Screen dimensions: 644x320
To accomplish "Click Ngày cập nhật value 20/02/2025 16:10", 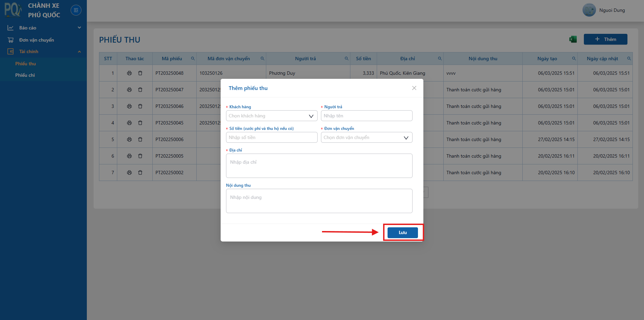I will tap(611, 173).
